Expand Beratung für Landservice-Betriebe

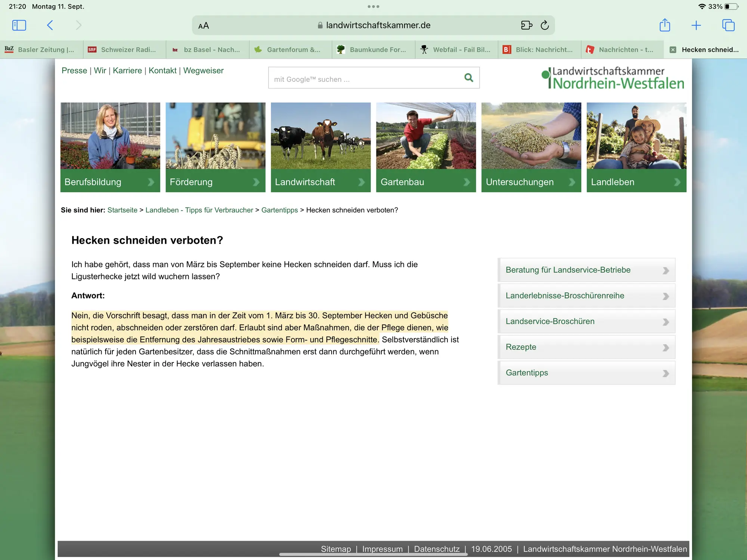[x=586, y=270]
